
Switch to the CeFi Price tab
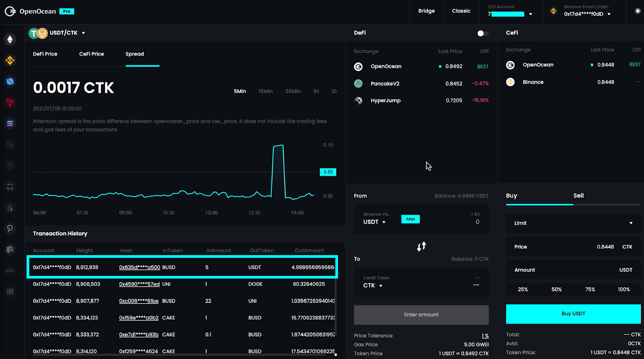(x=91, y=54)
